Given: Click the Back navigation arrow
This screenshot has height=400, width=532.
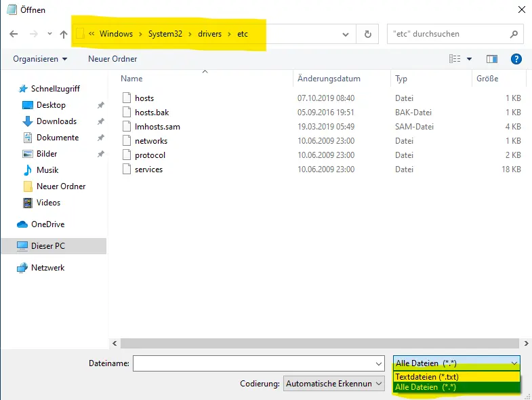Looking at the screenshot, I should [x=14, y=34].
